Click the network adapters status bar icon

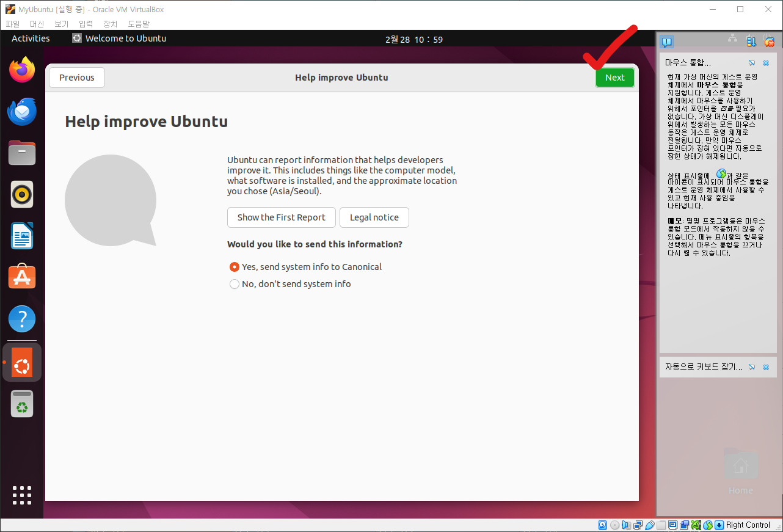click(638, 525)
